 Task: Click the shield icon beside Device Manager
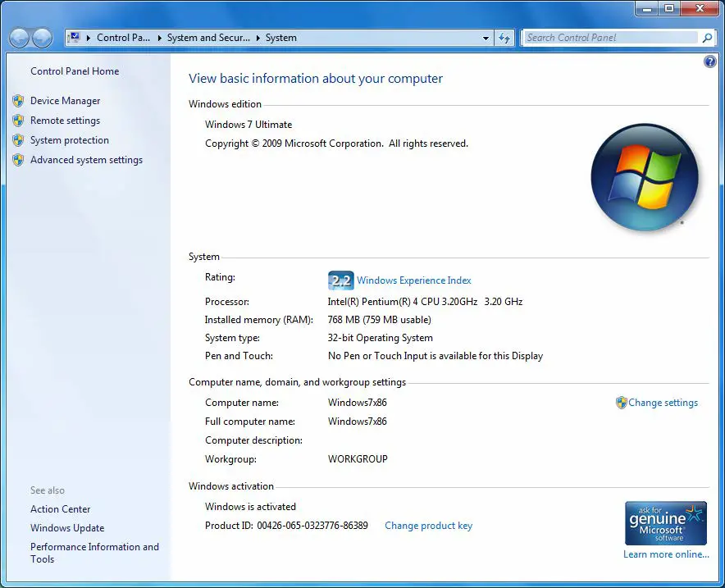tap(19, 101)
